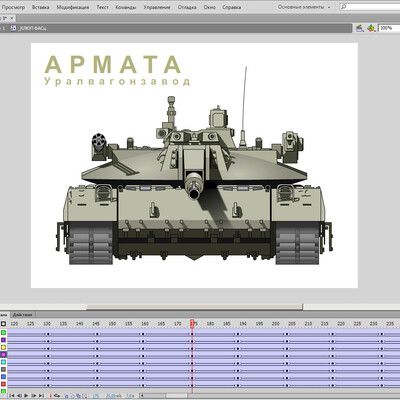Go to the first frame
The width and height of the screenshot is (400, 400).
point(12,396)
